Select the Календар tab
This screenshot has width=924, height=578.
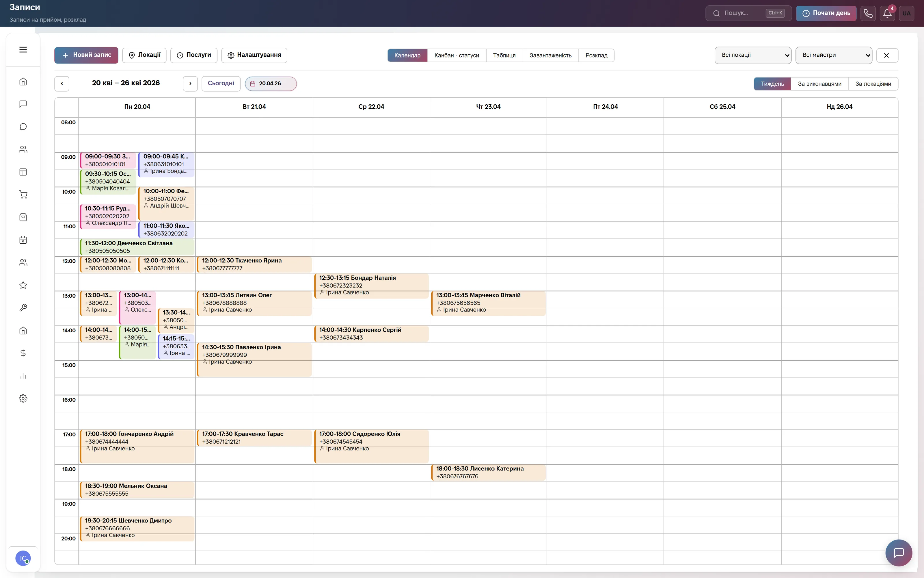point(407,55)
